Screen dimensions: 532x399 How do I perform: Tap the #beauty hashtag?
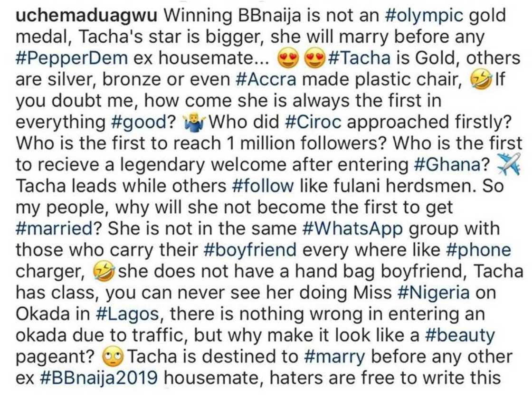(458, 336)
